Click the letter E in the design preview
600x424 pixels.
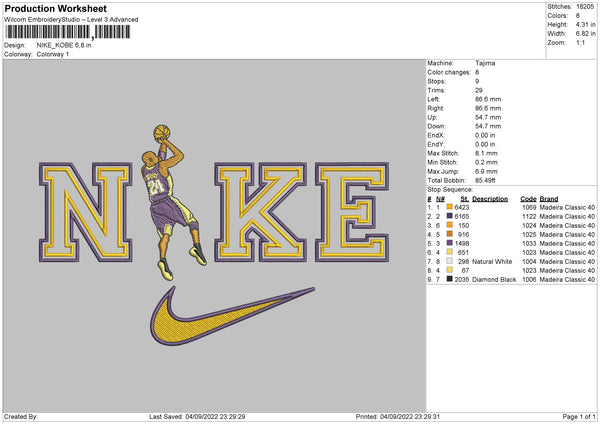click(x=352, y=212)
